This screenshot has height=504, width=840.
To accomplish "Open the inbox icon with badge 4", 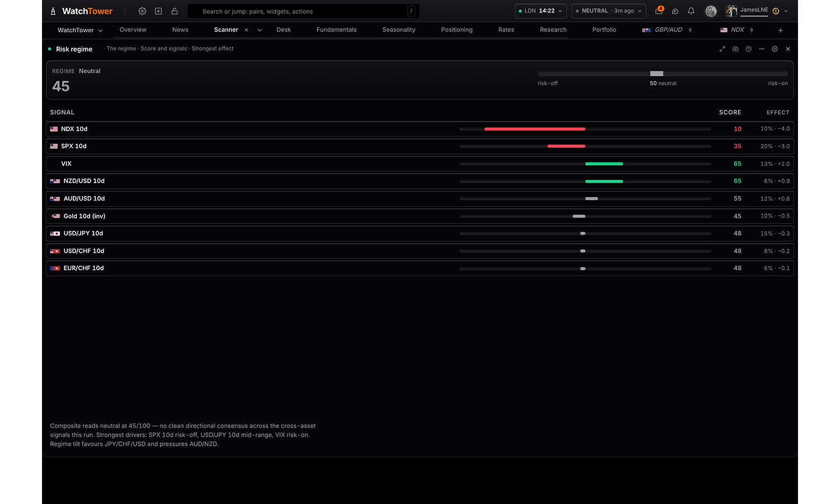I will coord(659,11).
